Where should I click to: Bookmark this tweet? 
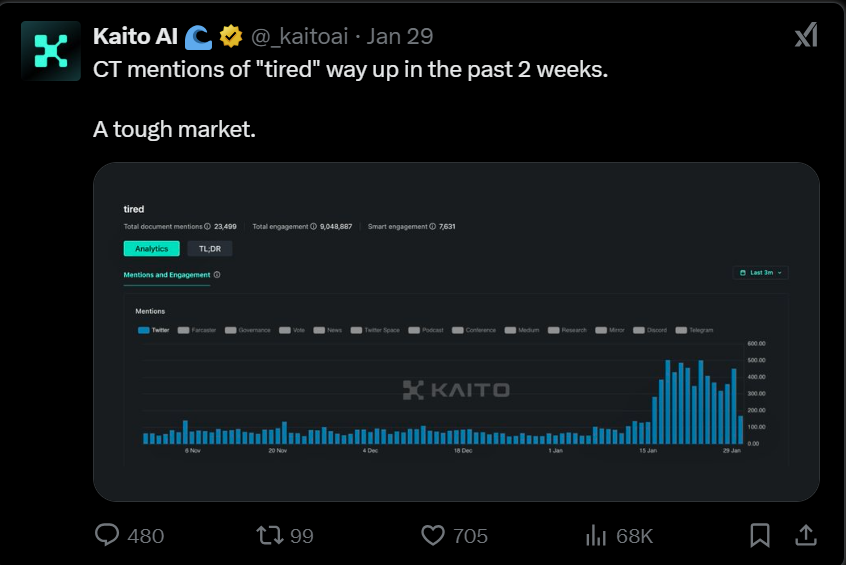(x=760, y=535)
